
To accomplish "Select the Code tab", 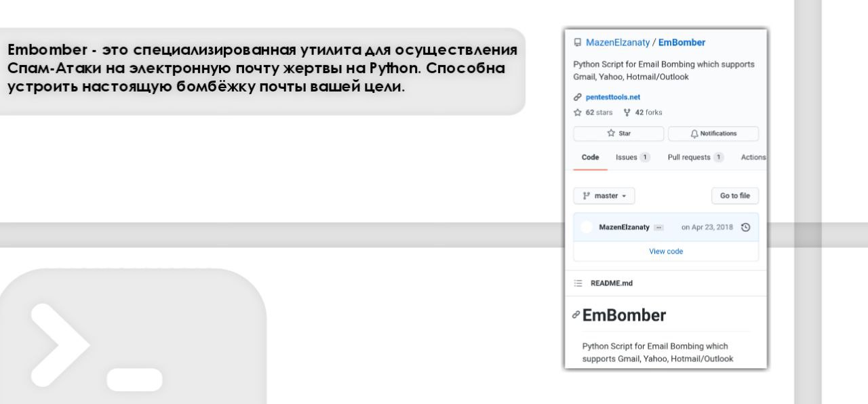I will tap(591, 157).
